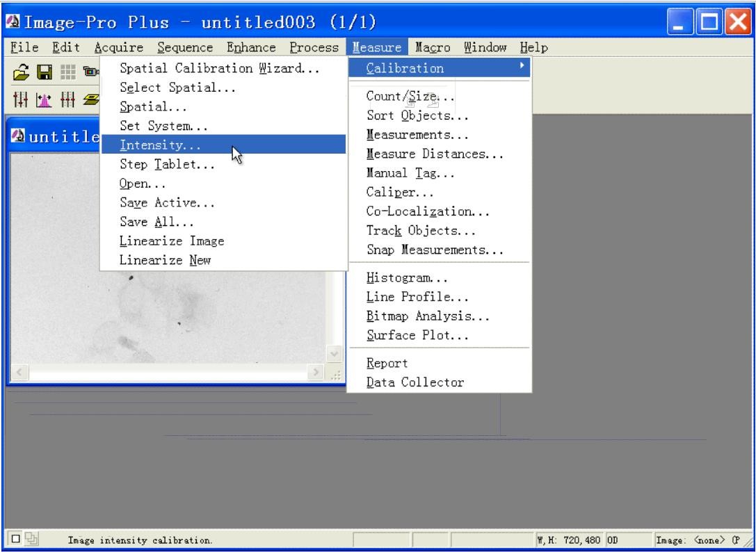
Task: Click the small square icon in status bar
Action: 15,539
